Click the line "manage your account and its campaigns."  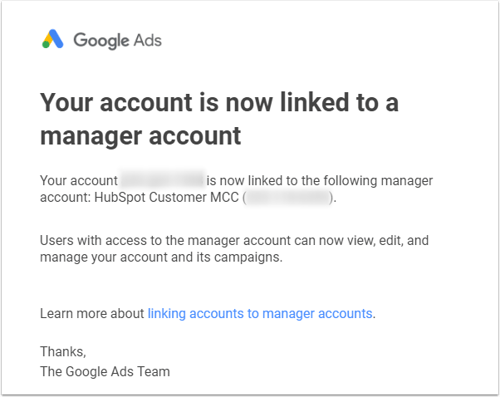[x=161, y=257]
